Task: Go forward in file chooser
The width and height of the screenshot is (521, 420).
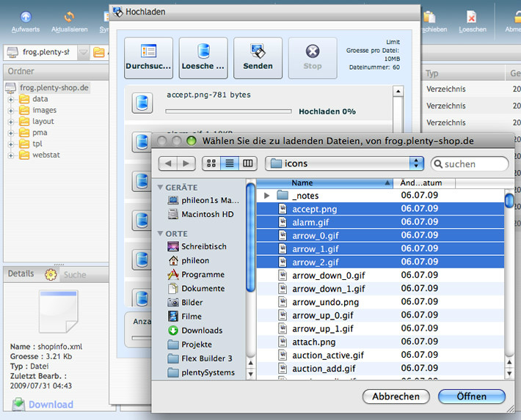Action: pyautogui.click(x=186, y=163)
